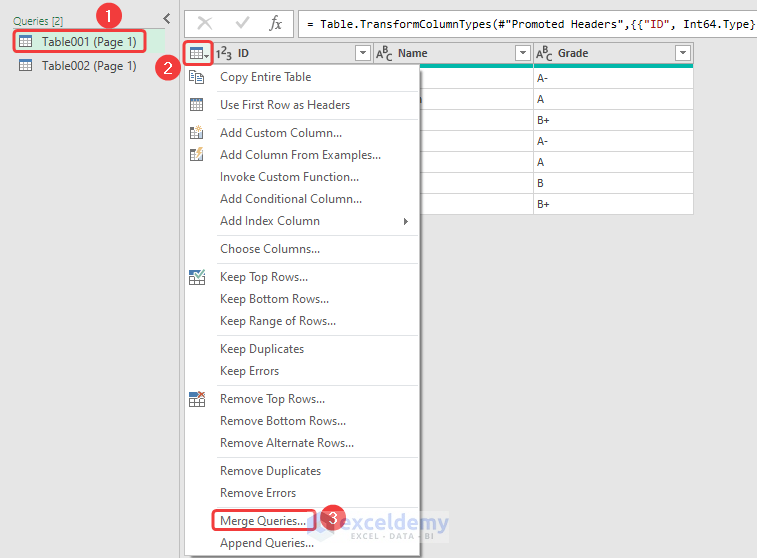Click the Use First Row as Headers icon
The width and height of the screenshot is (757, 558).
coord(196,105)
